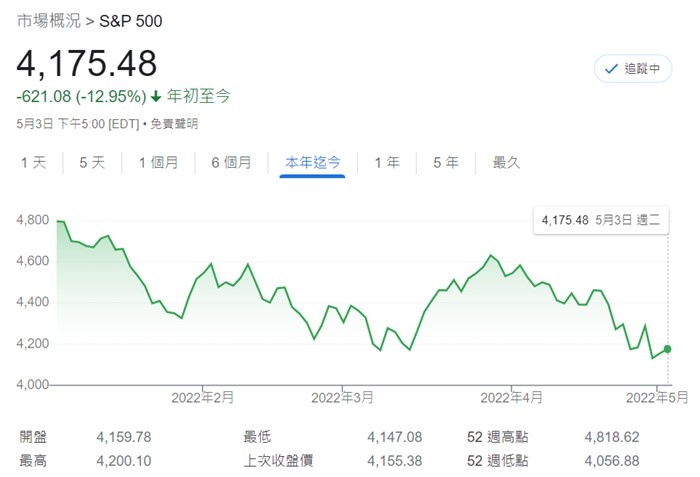Select the 最久 maximum range tab
700x477 pixels.
point(506,163)
